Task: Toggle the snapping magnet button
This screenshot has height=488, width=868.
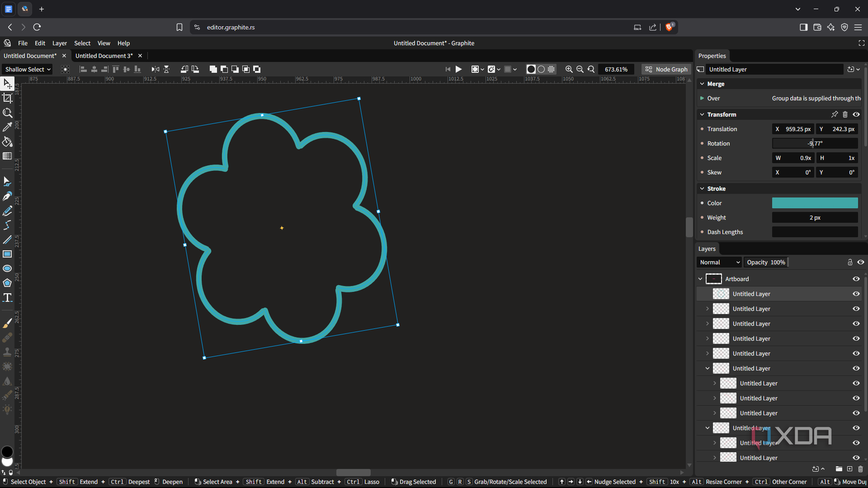Action: [491, 69]
